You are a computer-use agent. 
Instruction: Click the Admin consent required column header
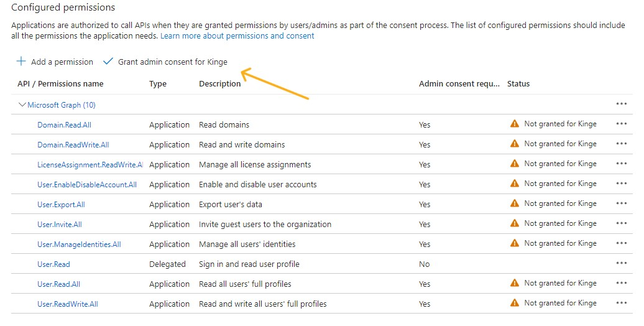click(459, 84)
